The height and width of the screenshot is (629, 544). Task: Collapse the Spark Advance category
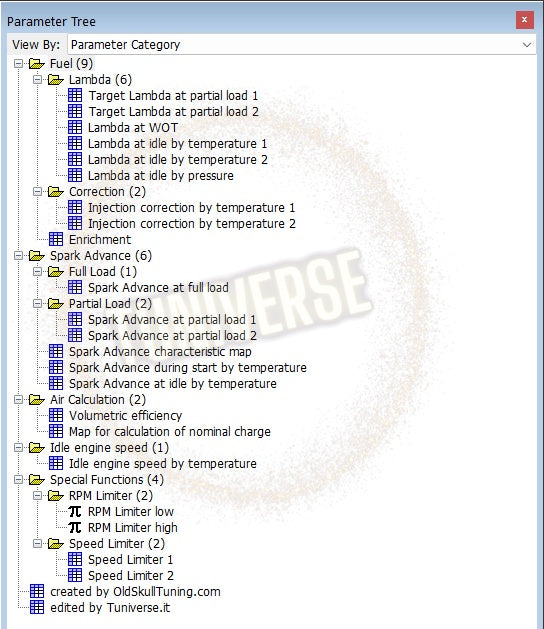[x=18, y=256]
